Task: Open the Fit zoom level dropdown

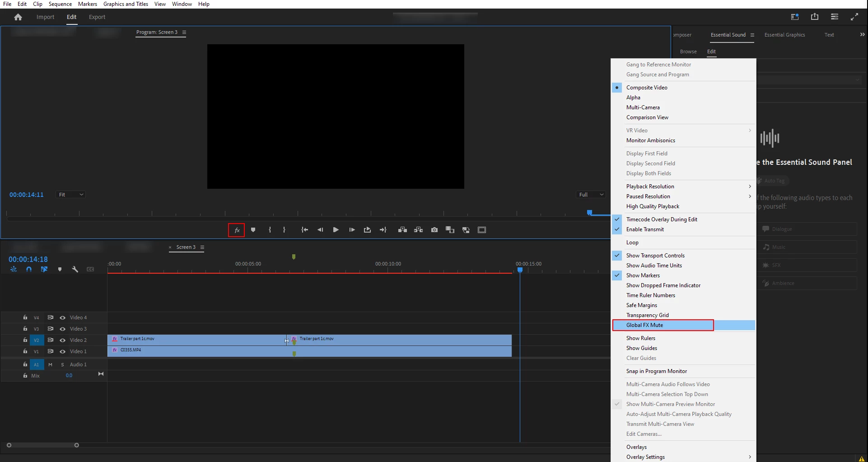Action: click(x=71, y=195)
